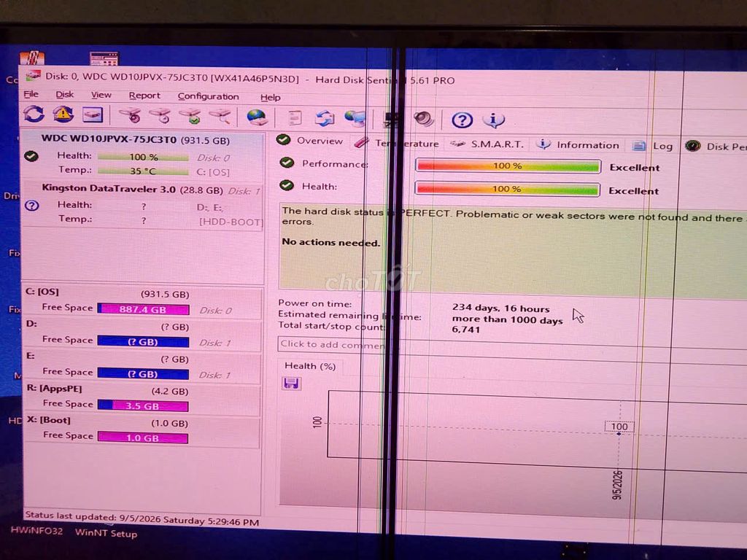Switch to the S.M.A.R.T. tab
Image resolution: width=747 pixels, height=560 pixels.
[x=487, y=144]
